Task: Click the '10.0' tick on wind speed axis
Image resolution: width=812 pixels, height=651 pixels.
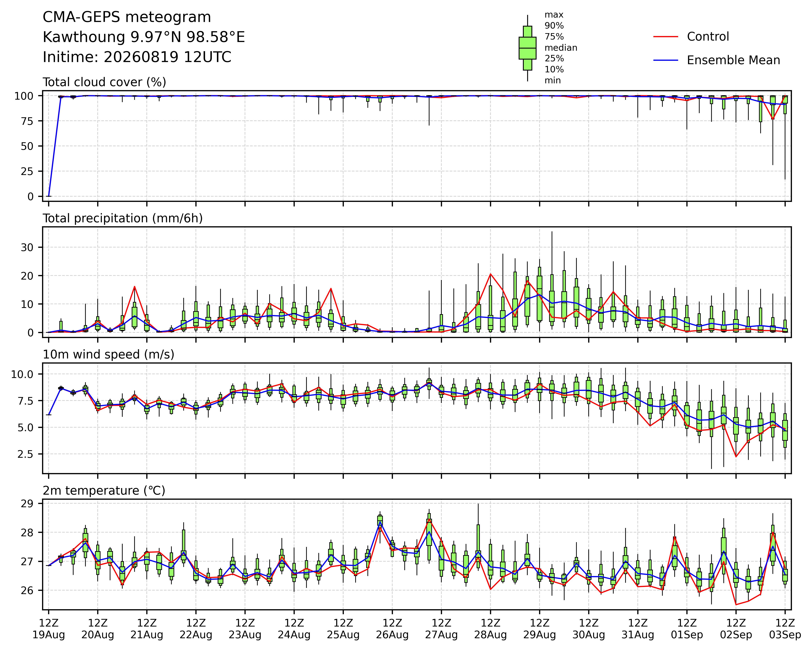Action: (22, 374)
